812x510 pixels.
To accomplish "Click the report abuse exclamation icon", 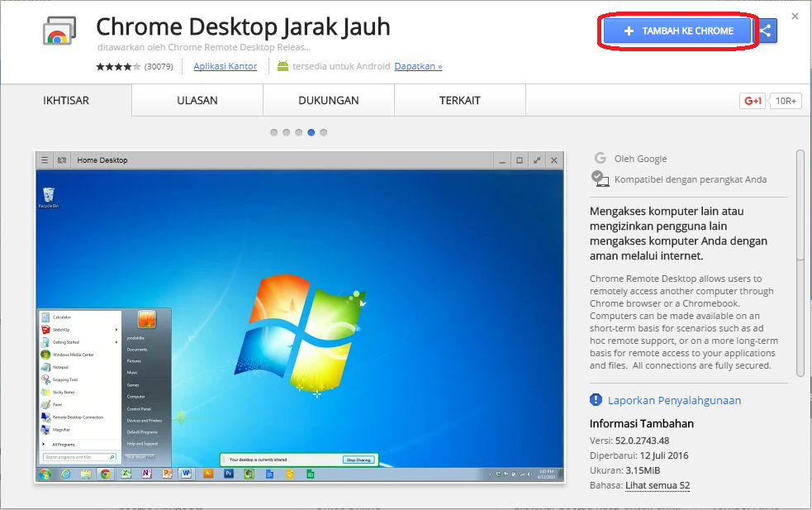I will [x=596, y=399].
